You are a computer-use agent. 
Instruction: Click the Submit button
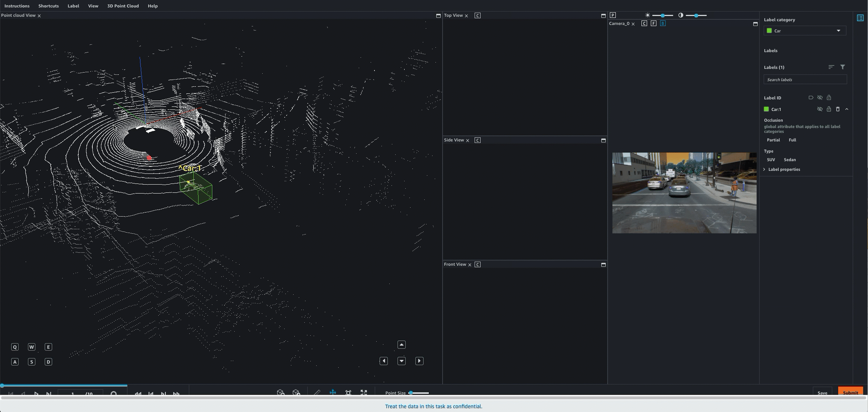coord(851,393)
